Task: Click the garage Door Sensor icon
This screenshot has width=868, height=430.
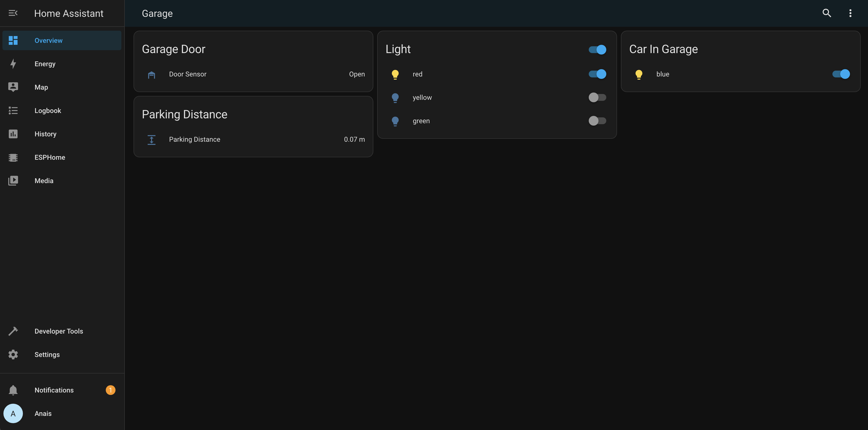Action: coord(152,75)
